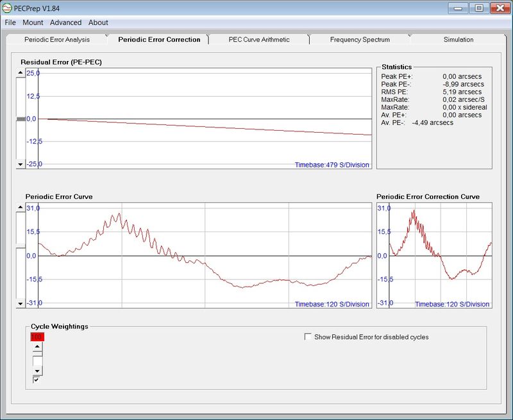513x420 pixels.
Task: Increase the cycle weighting with the up arrow
Action: (x=37, y=346)
